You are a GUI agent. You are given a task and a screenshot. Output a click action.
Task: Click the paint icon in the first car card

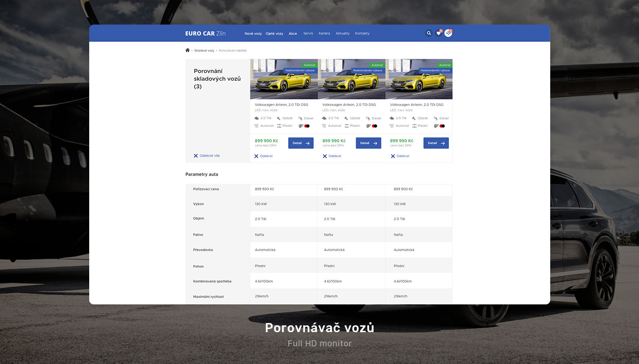point(301,126)
